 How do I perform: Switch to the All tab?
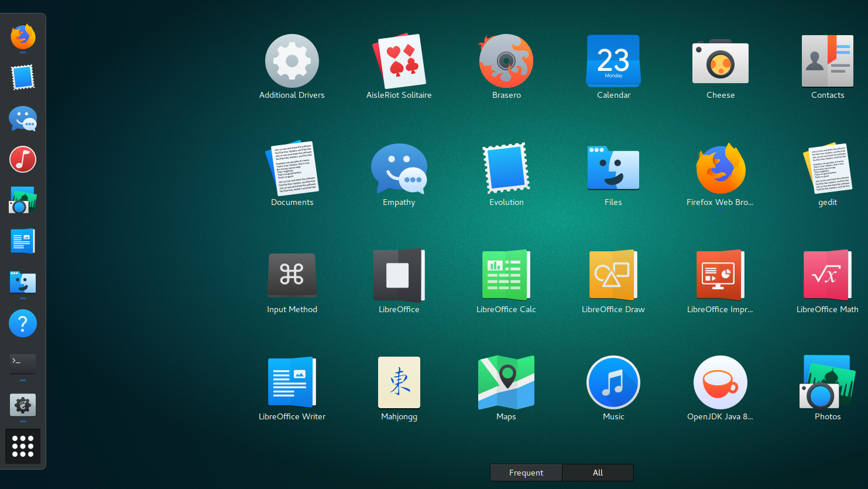(598, 473)
